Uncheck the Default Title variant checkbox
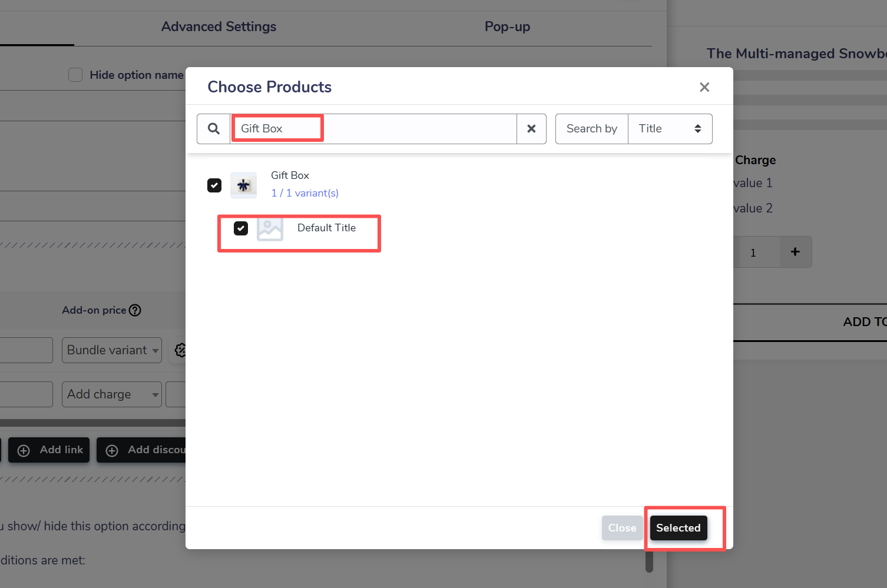Image resolution: width=887 pixels, height=588 pixels. [241, 228]
